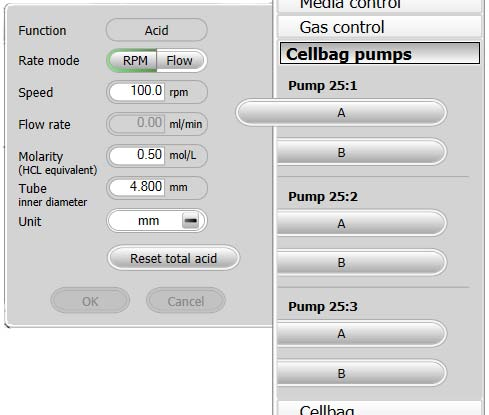Image resolution: width=489 pixels, height=415 pixels.
Task: Open the Function selector showing Acid
Action: pos(156,30)
